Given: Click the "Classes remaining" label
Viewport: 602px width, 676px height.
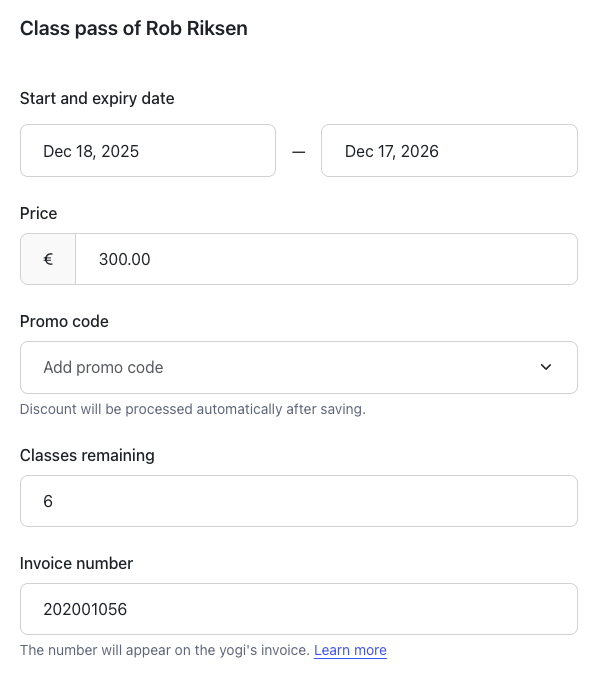Looking at the screenshot, I should 87,455.
